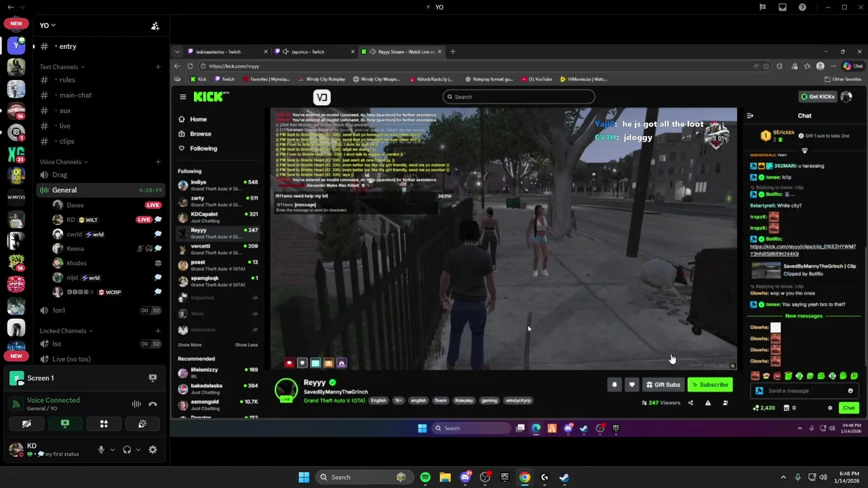Switch to Reyyy Stream Kick tab

pos(402,52)
